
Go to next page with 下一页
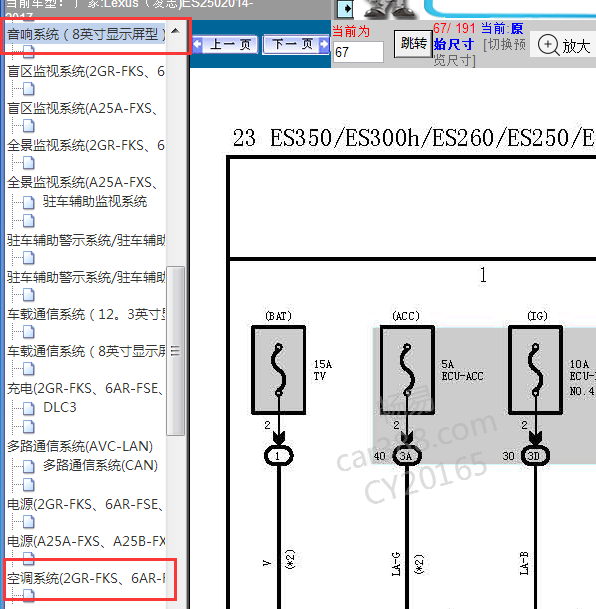(x=296, y=44)
